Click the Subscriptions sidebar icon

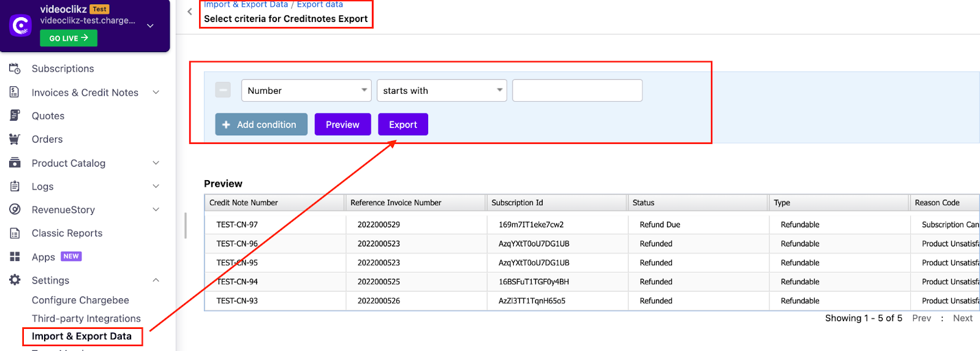[15, 69]
